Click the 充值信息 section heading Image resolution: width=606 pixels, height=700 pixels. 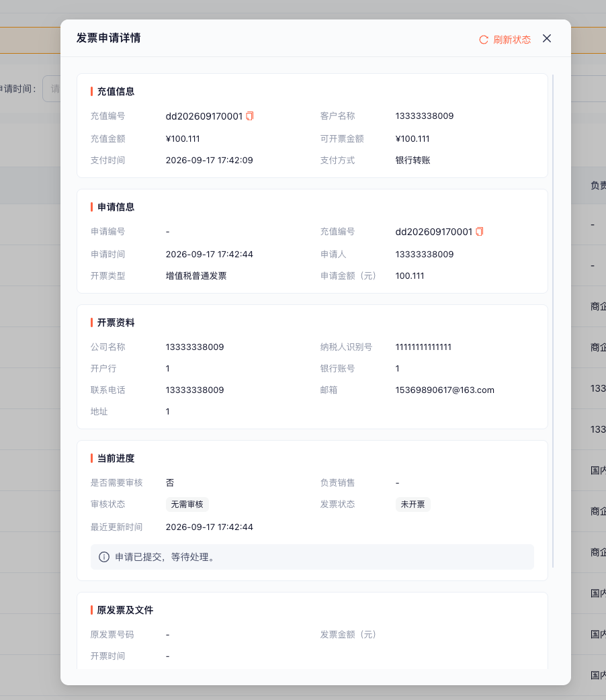[x=116, y=91]
